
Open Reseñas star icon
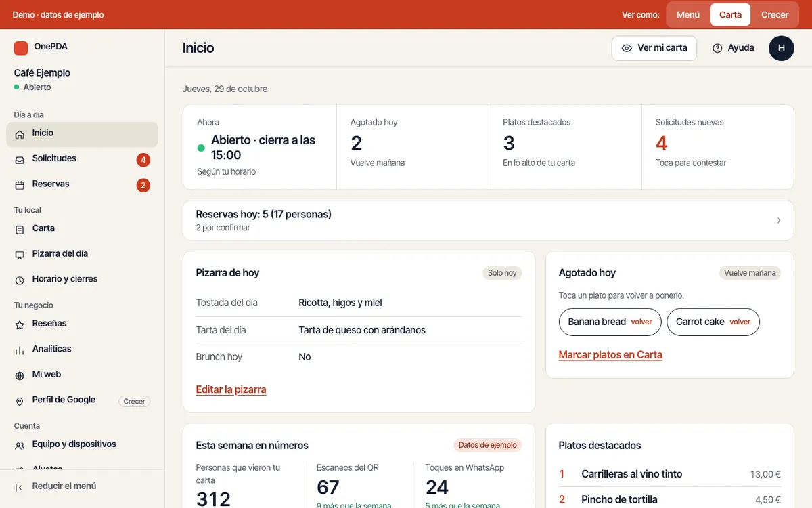pos(20,324)
